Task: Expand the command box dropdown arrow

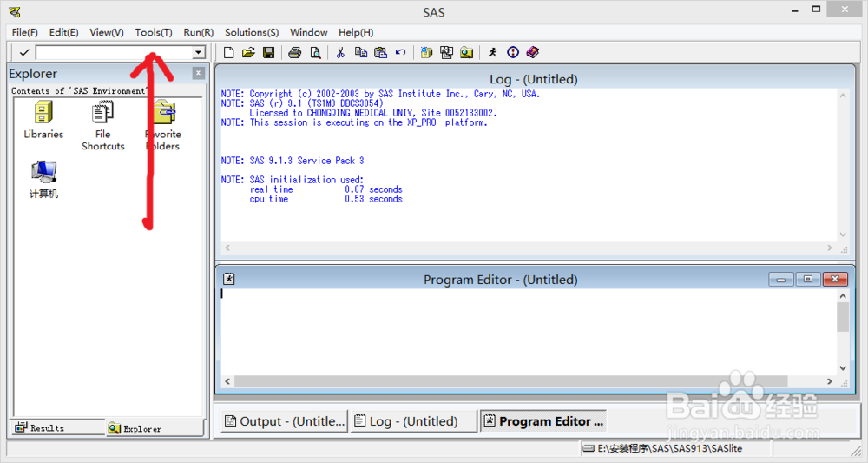Action: pyautogui.click(x=198, y=53)
